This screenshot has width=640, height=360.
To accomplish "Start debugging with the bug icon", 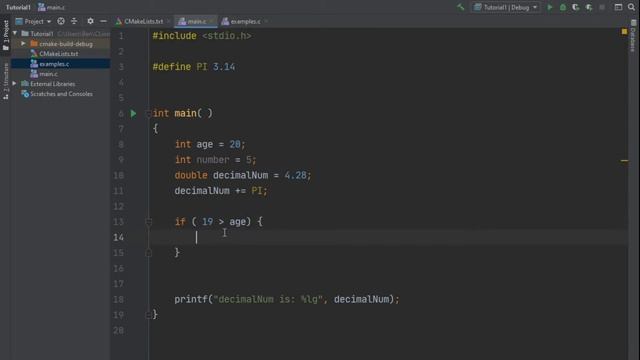I will coord(563,7).
